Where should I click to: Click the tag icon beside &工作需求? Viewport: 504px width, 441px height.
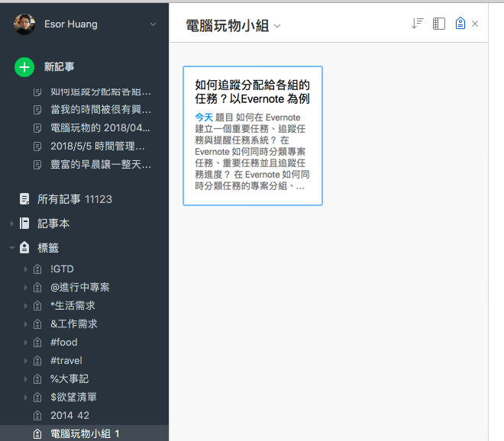pos(37,324)
